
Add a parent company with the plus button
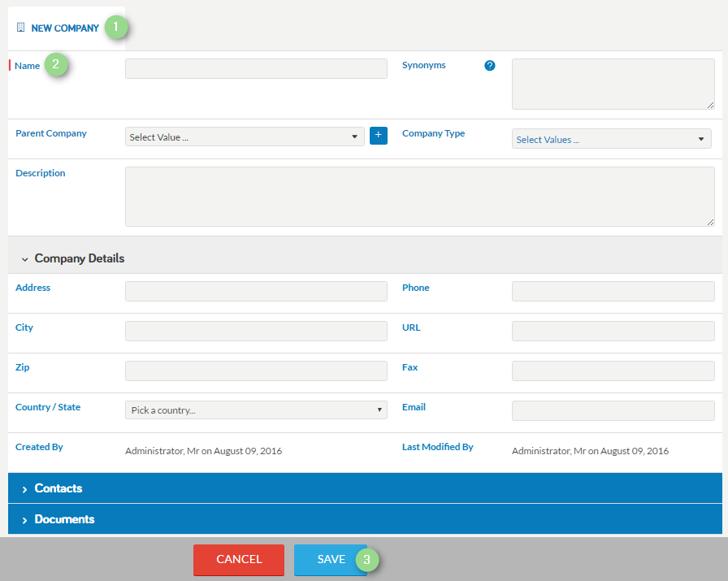pos(379,136)
